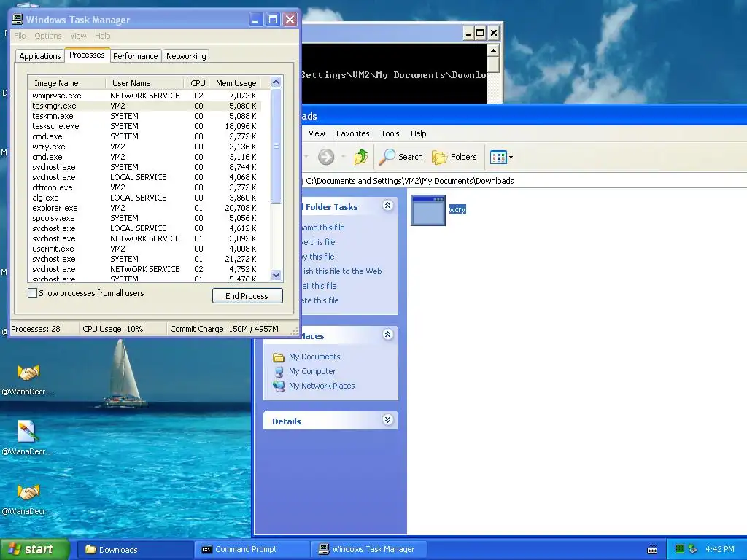This screenshot has height=560, width=747.
Task: Click the My Computer icon in Other Places
Action: pos(278,371)
